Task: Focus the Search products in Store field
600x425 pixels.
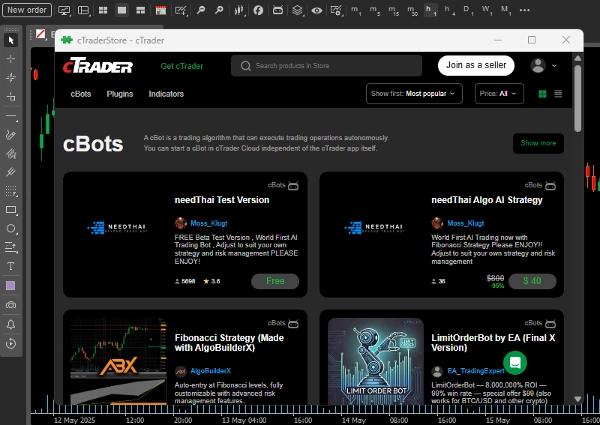Action: tap(326, 66)
